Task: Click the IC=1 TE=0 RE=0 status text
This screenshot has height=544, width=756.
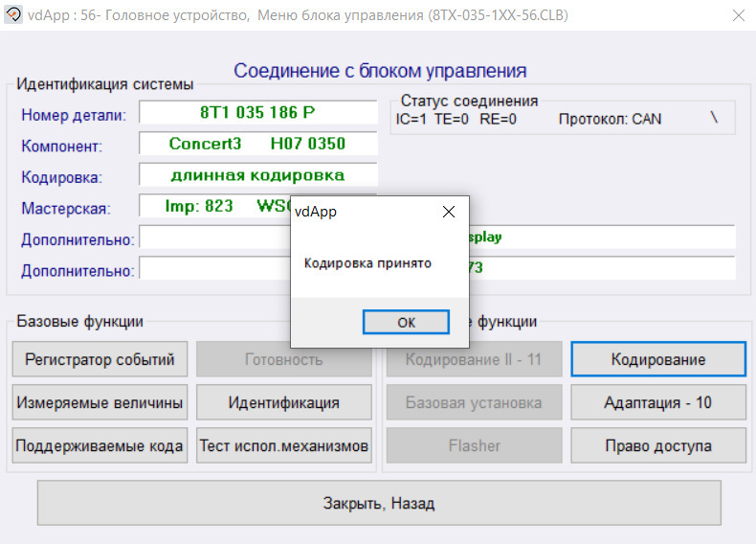Action: pyautogui.click(x=456, y=119)
